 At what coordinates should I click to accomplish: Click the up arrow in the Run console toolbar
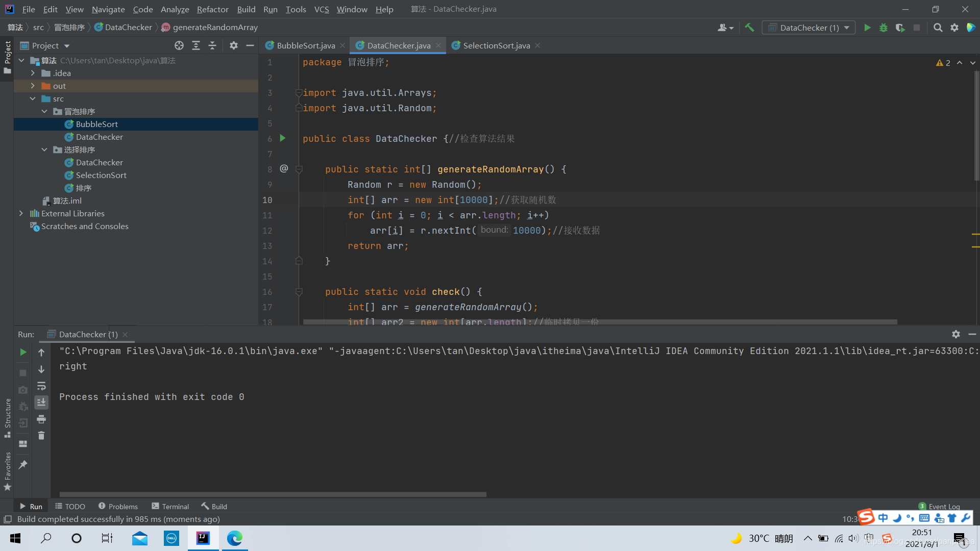click(x=41, y=352)
